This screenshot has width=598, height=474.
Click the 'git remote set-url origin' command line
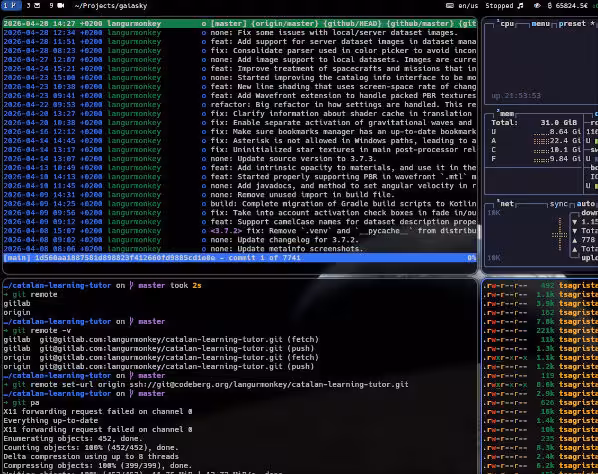pyautogui.click(x=206, y=384)
